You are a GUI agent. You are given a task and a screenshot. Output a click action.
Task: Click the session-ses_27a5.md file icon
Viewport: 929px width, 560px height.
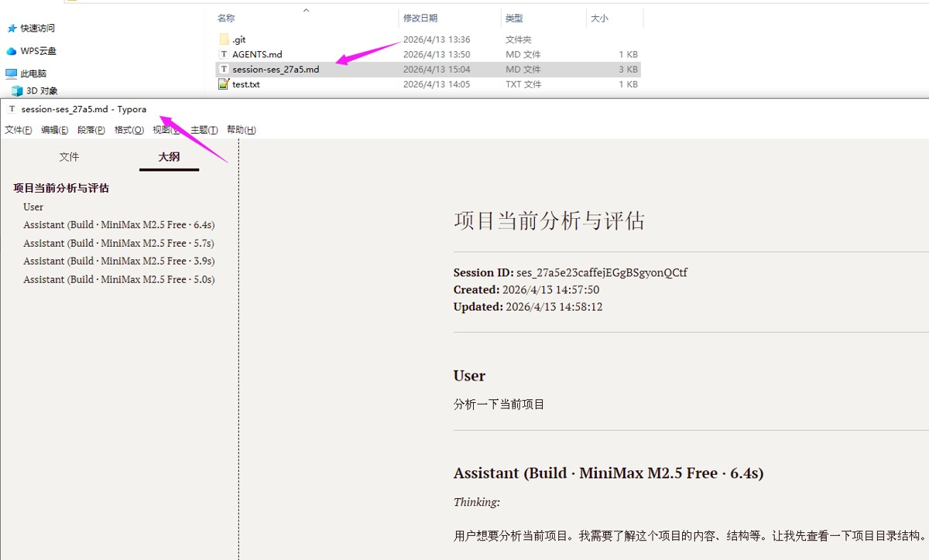pyautogui.click(x=224, y=69)
